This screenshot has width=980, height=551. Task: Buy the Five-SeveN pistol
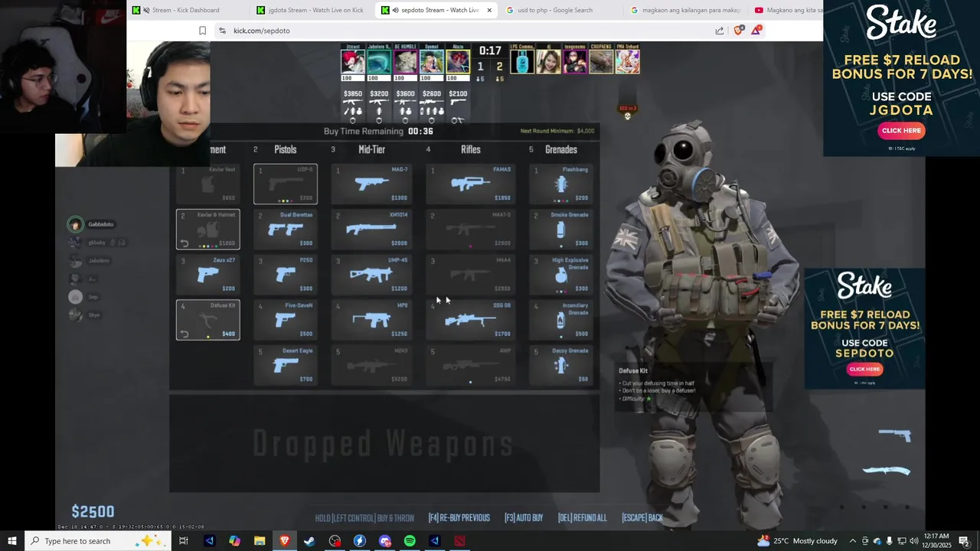click(286, 320)
